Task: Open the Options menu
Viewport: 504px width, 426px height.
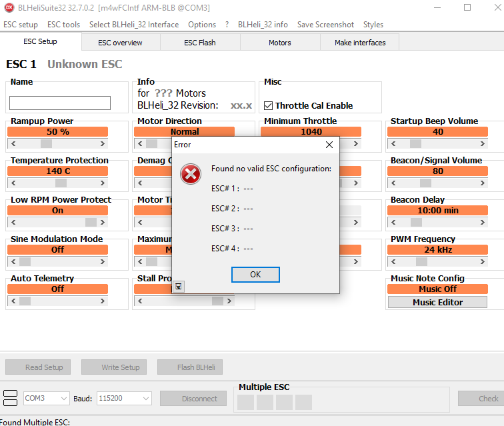Action: (202, 25)
